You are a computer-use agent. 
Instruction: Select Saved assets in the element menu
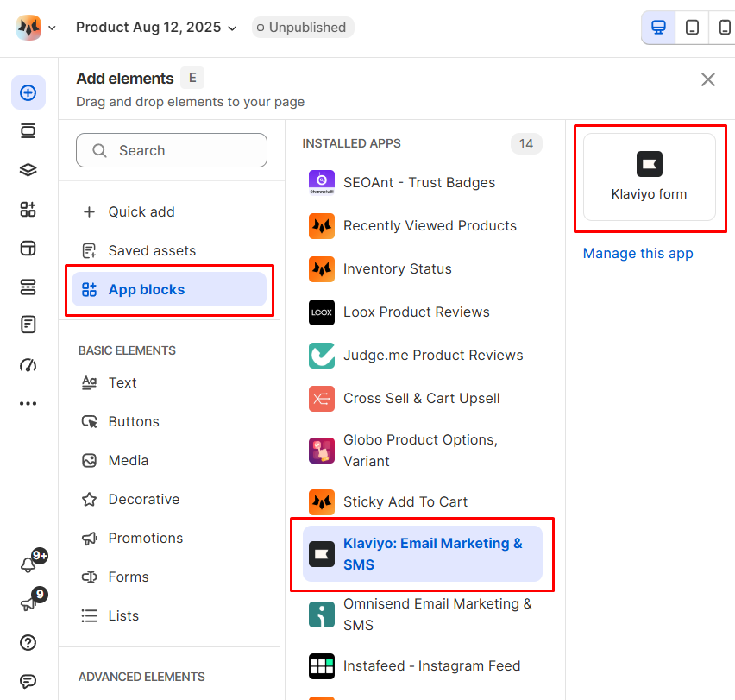point(169,251)
